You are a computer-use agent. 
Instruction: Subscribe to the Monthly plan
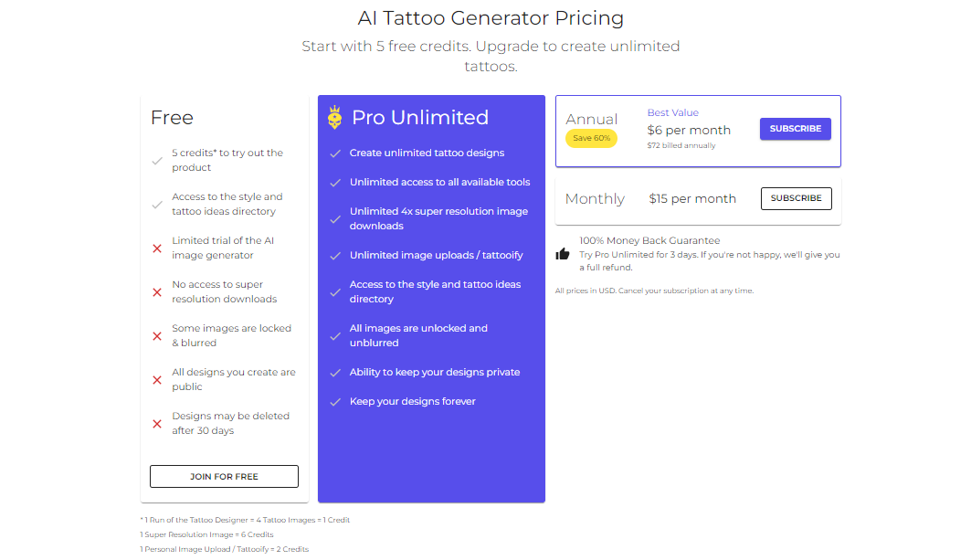click(796, 198)
